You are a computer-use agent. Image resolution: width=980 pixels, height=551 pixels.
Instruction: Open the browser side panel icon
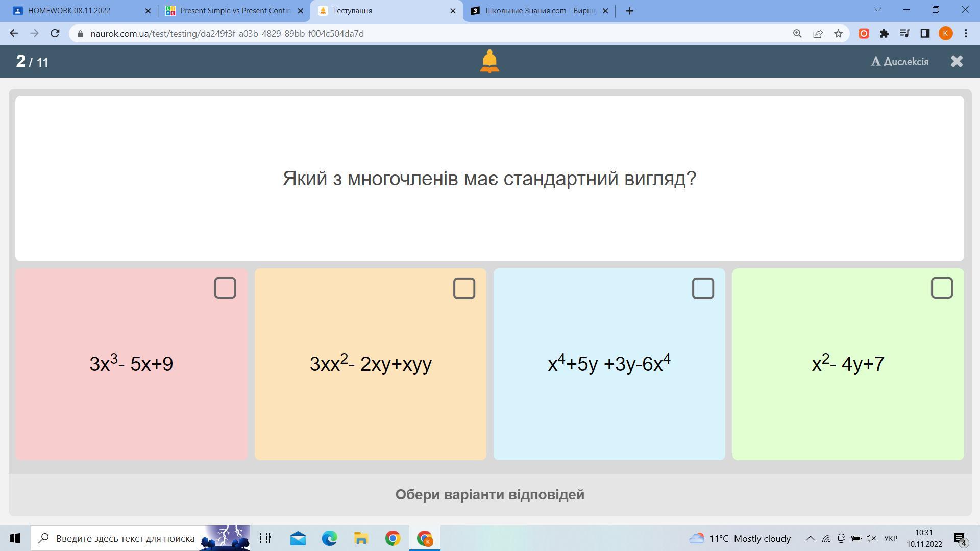(x=925, y=34)
